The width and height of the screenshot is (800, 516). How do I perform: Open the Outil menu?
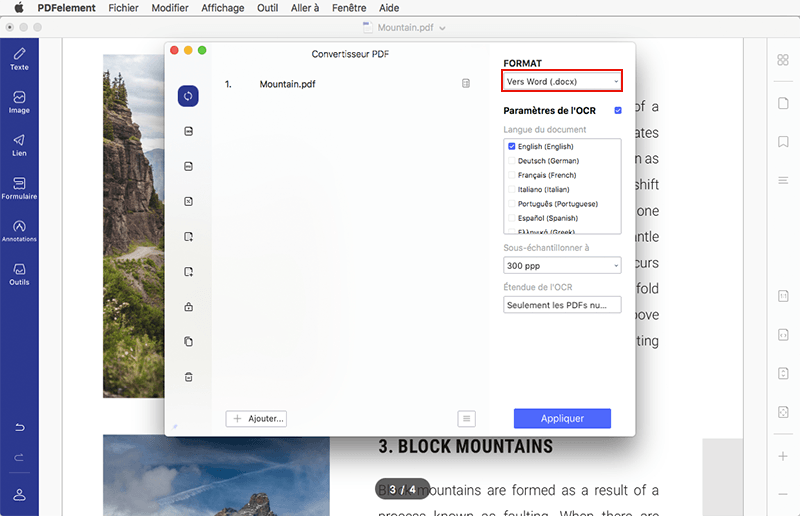[x=267, y=8]
